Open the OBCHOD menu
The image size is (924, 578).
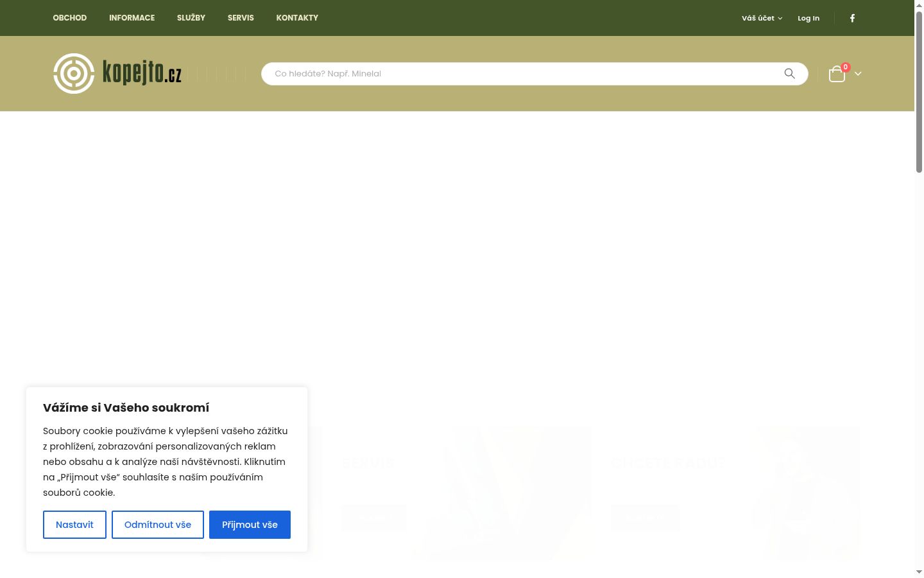(70, 18)
